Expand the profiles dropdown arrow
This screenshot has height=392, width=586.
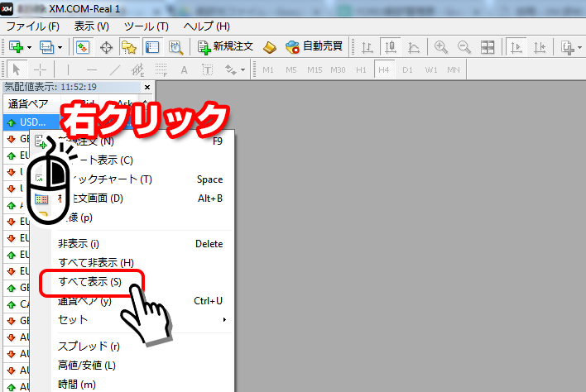(60, 47)
